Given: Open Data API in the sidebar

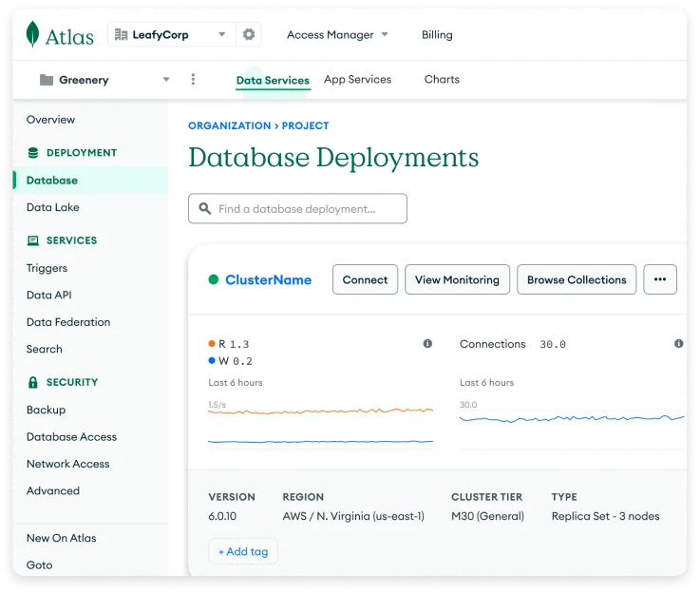Looking at the screenshot, I should 49,295.
